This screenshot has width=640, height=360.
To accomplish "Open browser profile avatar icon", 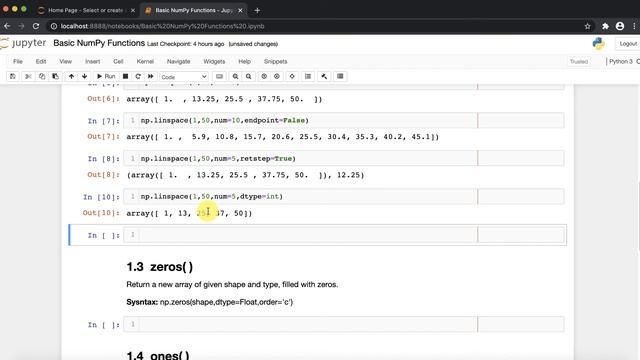I will pyautogui.click(x=620, y=26).
